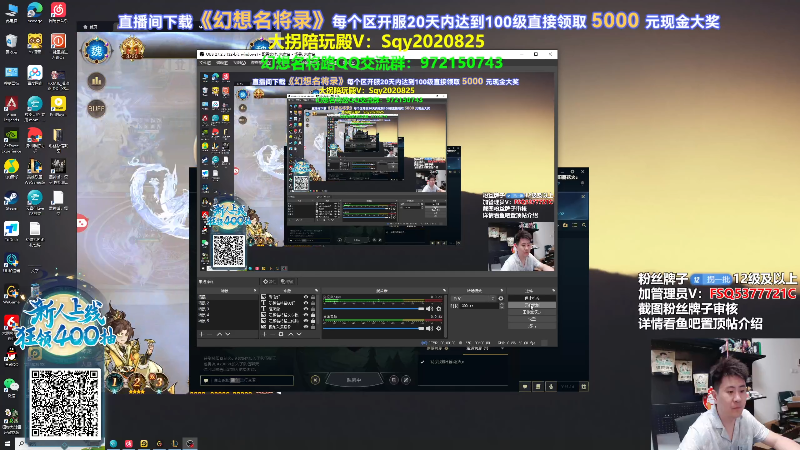
Task: Click the Studio Mode button in OBS Controls
Action: (532, 312)
